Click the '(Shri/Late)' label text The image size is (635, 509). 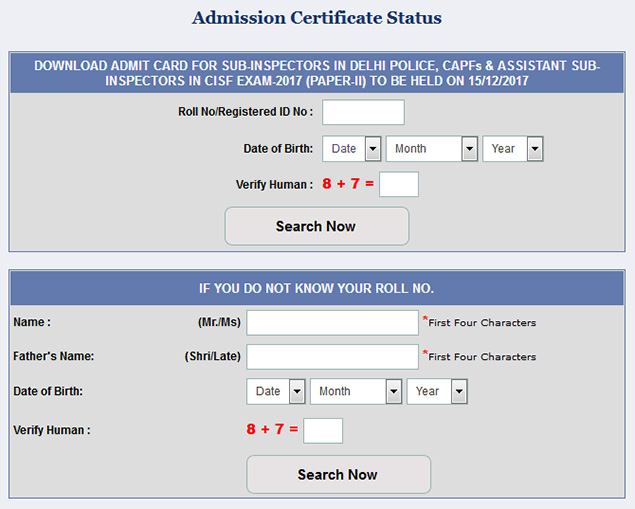click(213, 356)
